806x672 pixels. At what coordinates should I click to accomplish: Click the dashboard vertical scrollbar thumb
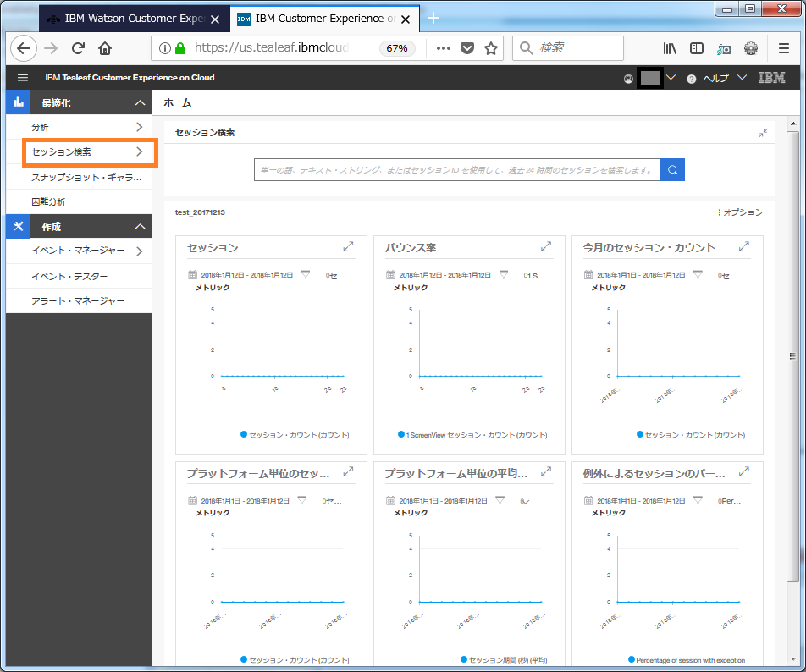(x=792, y=356)
